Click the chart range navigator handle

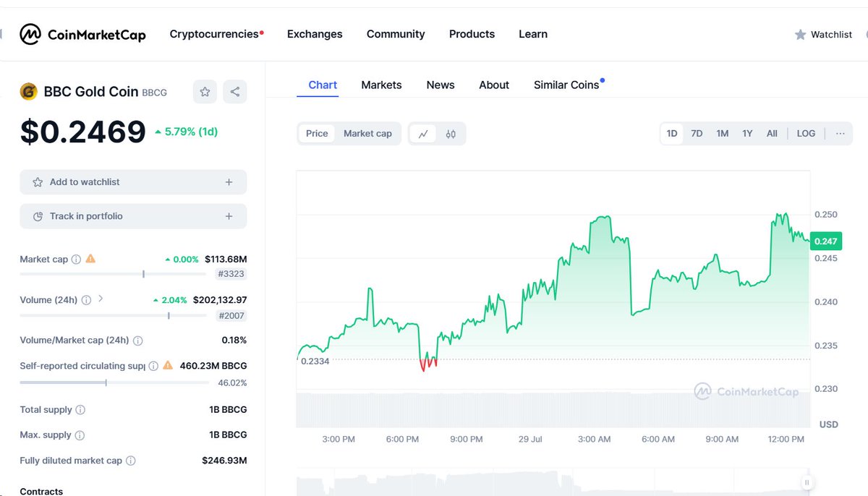(806, 482)
